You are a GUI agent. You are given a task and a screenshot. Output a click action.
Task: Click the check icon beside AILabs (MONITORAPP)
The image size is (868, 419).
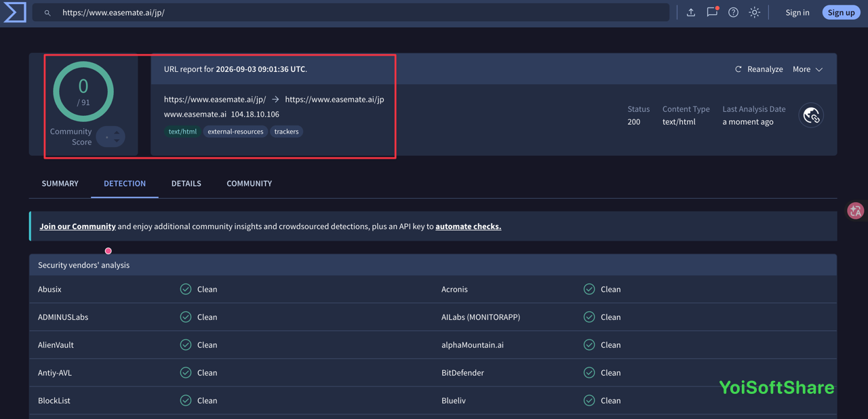click(x=589, y=317)
